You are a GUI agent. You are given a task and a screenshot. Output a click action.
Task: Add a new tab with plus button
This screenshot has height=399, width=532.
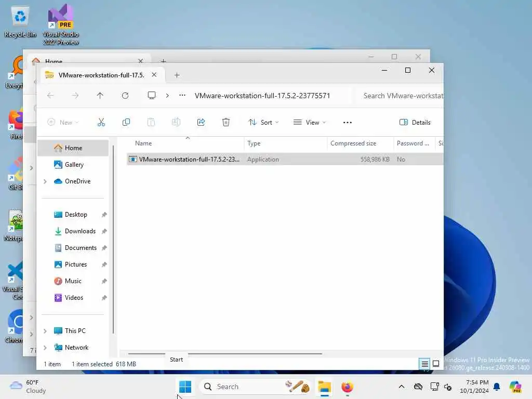[x=177, y=75]
